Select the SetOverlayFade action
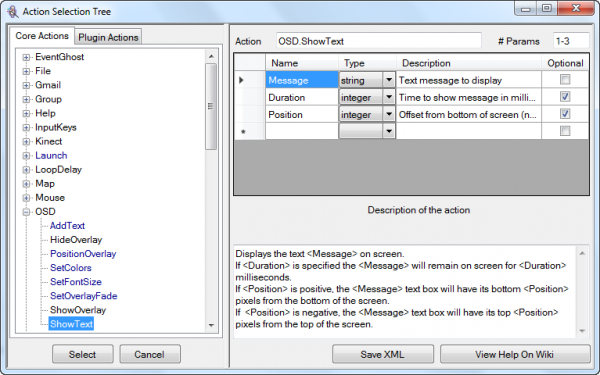This screenshot has height=375, width=600. [x=83, y=296]
